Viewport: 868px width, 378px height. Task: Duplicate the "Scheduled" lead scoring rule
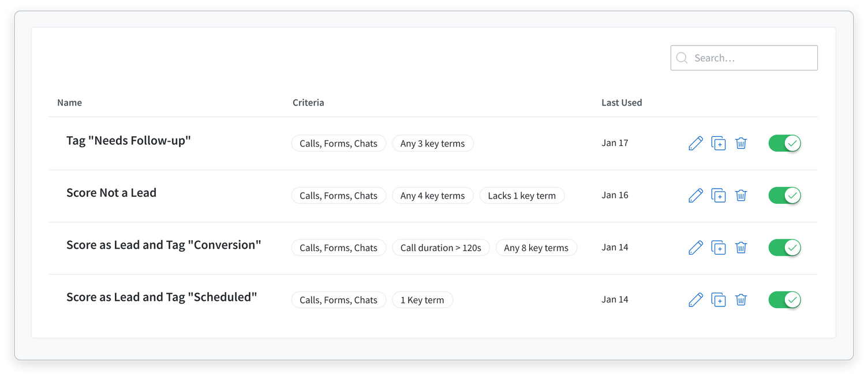pyautogui.click(x=718, y=300)
